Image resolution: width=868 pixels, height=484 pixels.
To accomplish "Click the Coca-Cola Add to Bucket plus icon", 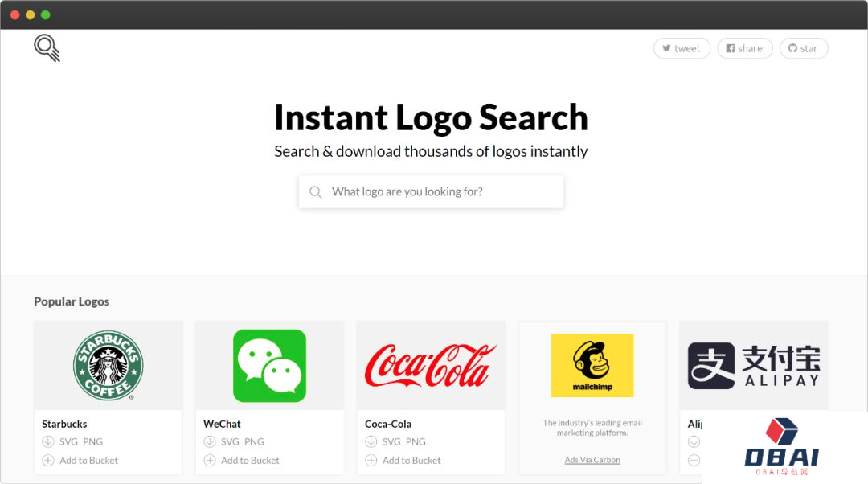I will point(371,460).
